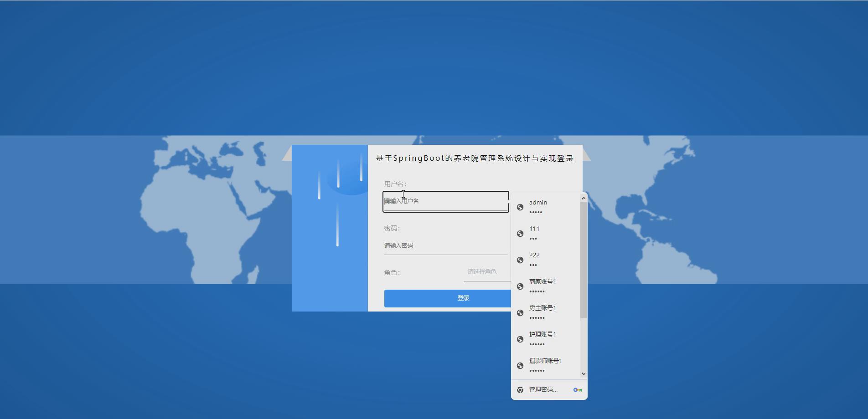This screenshot has height=419, width=868.
Task: Click the 请输入密码 password field
Action: [445, 245]
